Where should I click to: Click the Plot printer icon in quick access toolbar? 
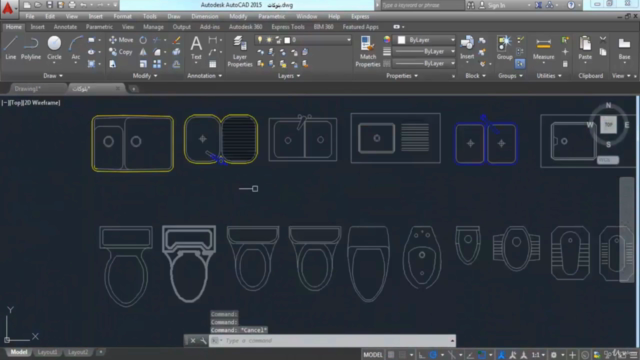click(72, 5)
